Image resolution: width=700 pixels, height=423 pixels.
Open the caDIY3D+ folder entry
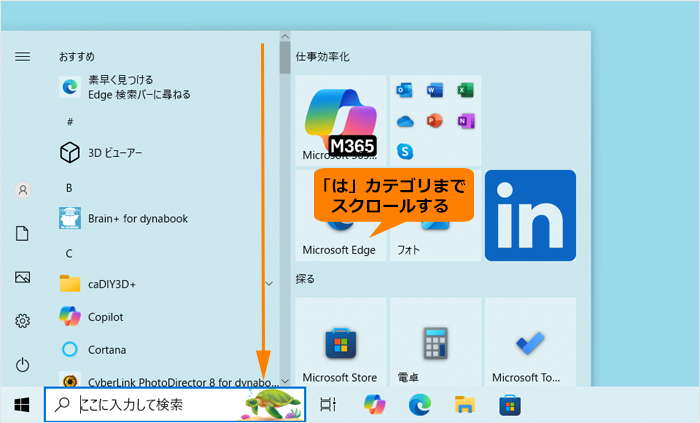(98, 284)
